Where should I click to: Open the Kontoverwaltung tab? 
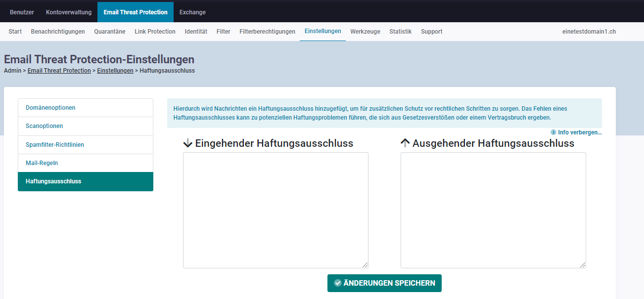[x=69, y=12]
